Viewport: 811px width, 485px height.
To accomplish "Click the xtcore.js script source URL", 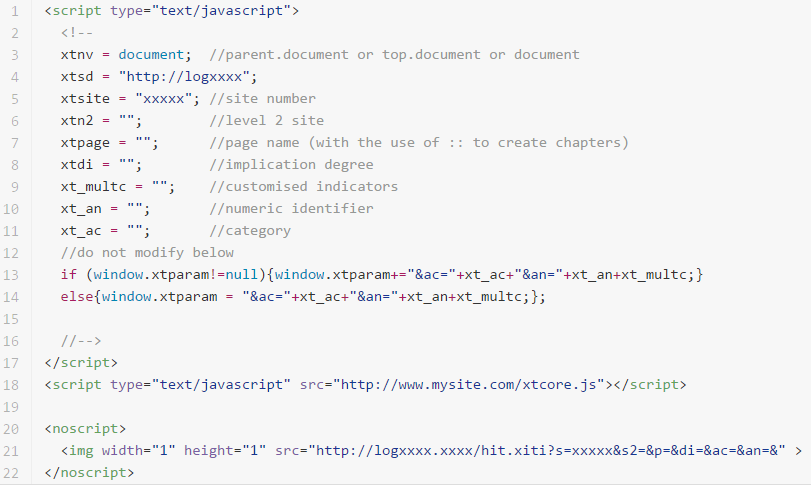I will pos(471,384).
